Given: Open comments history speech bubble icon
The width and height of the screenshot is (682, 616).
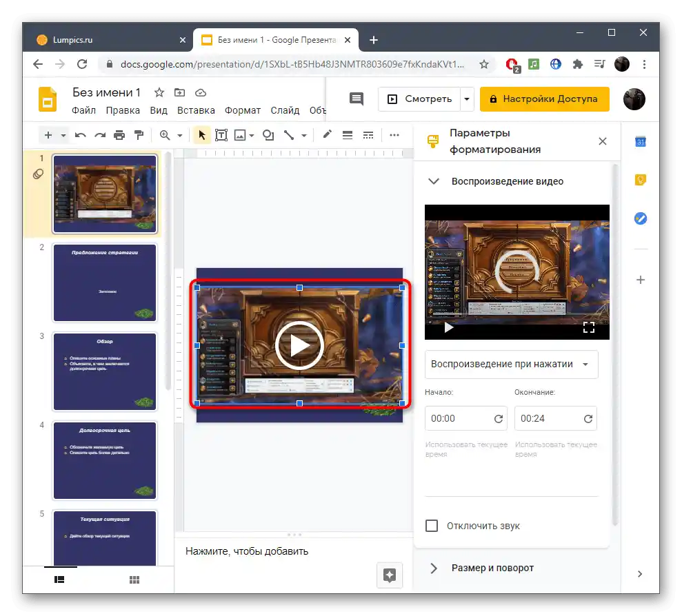Looking at the screenshot, I should (357, 99).
